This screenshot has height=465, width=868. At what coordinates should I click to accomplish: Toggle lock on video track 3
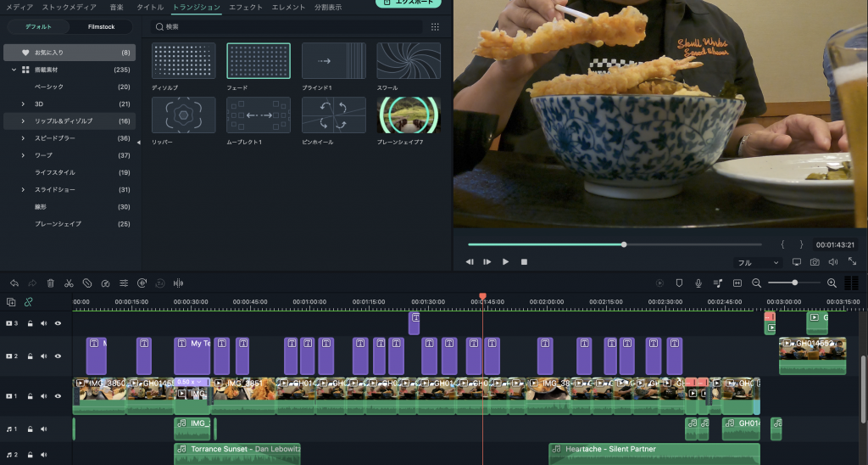[x=30, y=323]
